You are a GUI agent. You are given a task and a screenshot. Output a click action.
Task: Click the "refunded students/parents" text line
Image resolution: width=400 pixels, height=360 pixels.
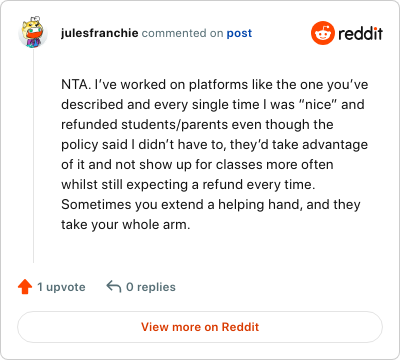coord(197,125)
